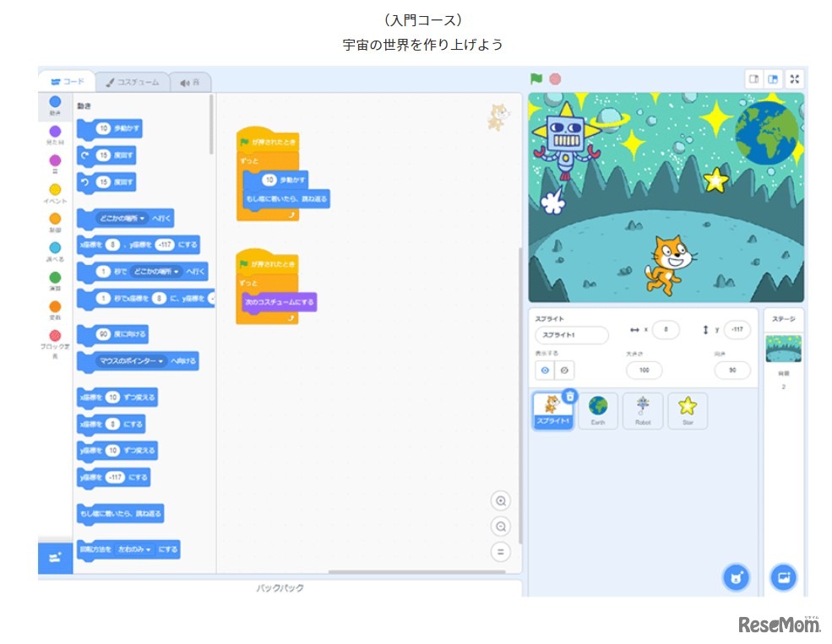Click the cat sprite on stage
The height and width of the screenshot is (644, 832).
pyautogui.click(x=669, y=264)
